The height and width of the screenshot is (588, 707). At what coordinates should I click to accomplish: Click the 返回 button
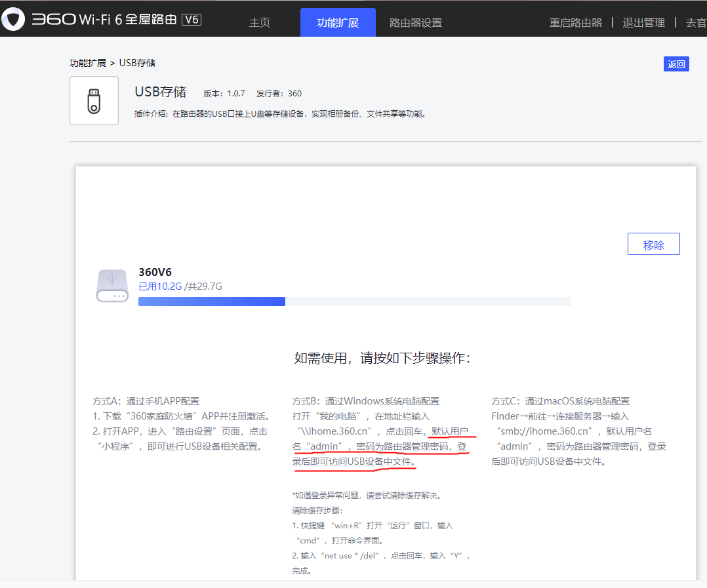(x=676, y=64)
